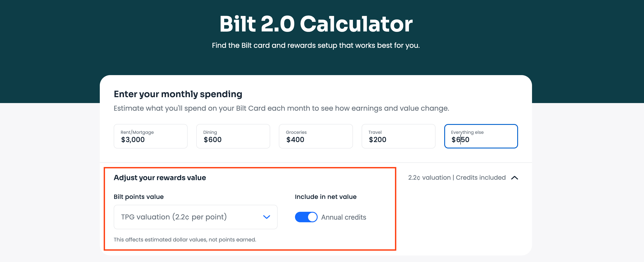Click the dollar values helper note
644x262 pixels.
pos(185,240)
